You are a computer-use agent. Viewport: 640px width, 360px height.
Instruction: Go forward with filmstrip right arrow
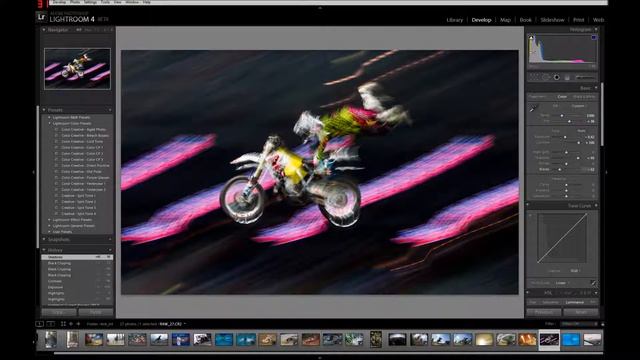(78, 324)
